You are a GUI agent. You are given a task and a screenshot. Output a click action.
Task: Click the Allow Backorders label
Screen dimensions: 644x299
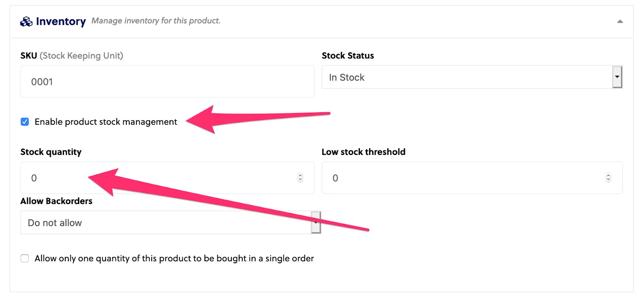[56, 201]
